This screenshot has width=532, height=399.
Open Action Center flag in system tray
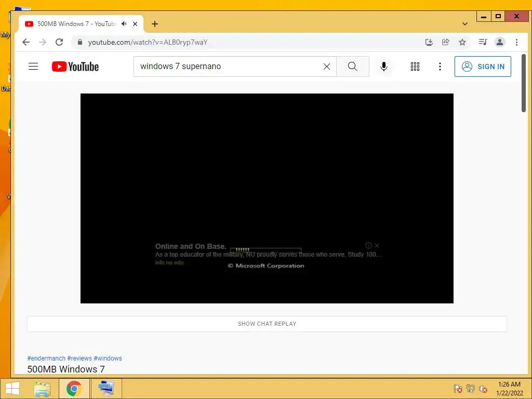[x=458, y=389]
